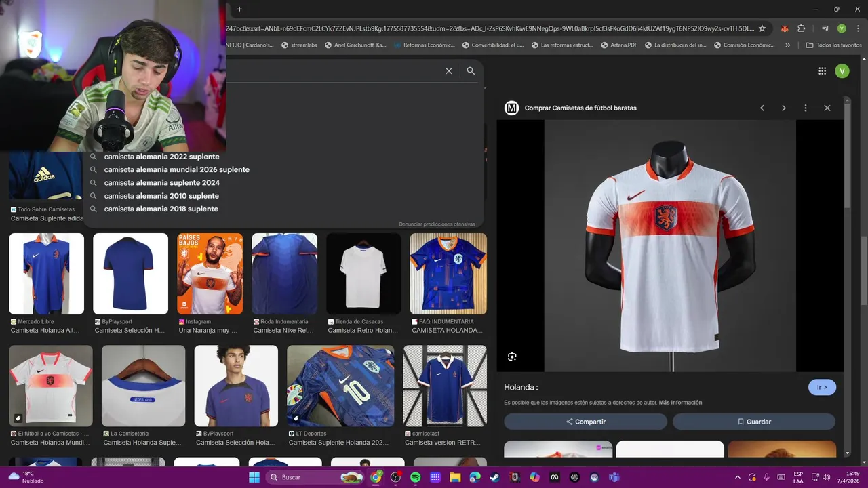Open Spotify from the taskbar
868x488 pixels.
point(415,477)
